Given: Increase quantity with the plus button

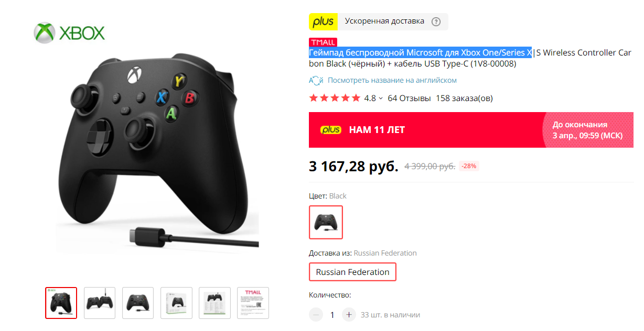Looking at the screenshot, I should (349, 315).
